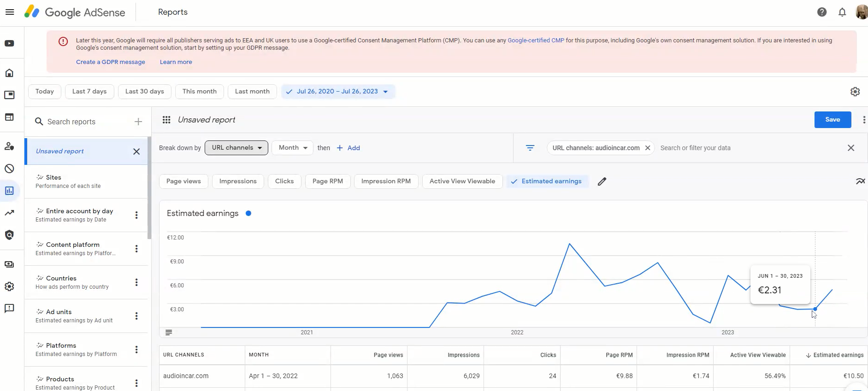Open options for Ad units report

[x=136, y=316]
